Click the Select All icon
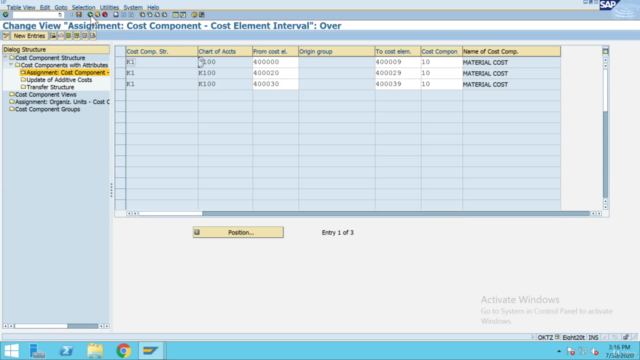640x360 pixels. (69, 36)
